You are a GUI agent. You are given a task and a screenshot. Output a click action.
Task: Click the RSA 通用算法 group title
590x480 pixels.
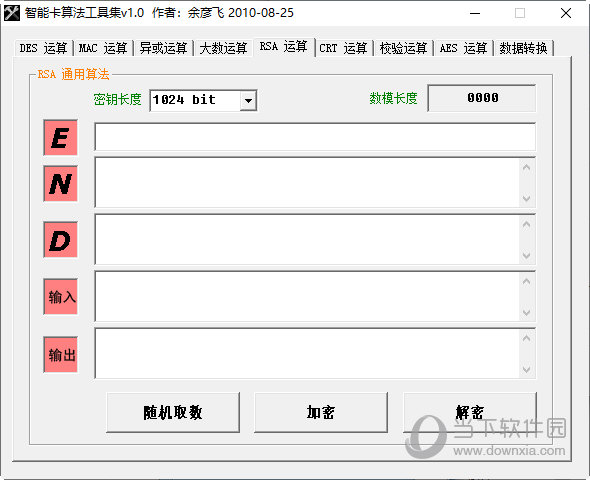[x=73, y=74]
